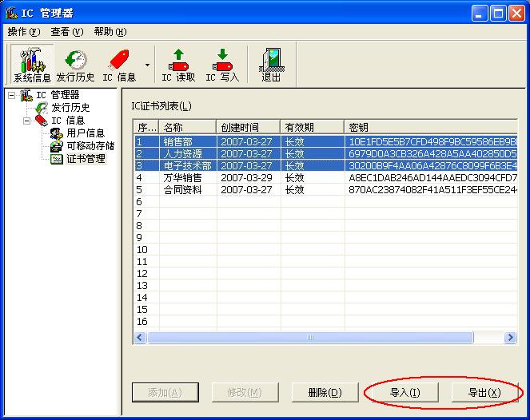Collapse the IC 信息 tree node
The height and width of the screenshot is (420, 530).
pos(26,121)
